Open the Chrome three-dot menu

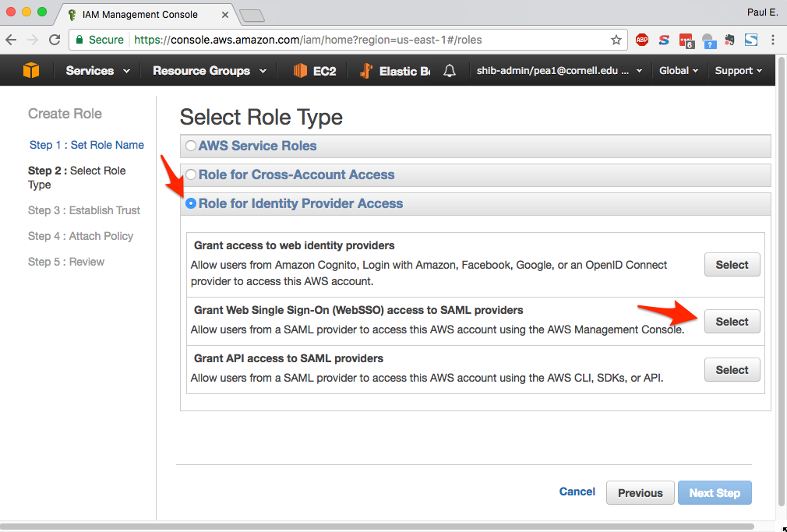(x=773, y=40)
